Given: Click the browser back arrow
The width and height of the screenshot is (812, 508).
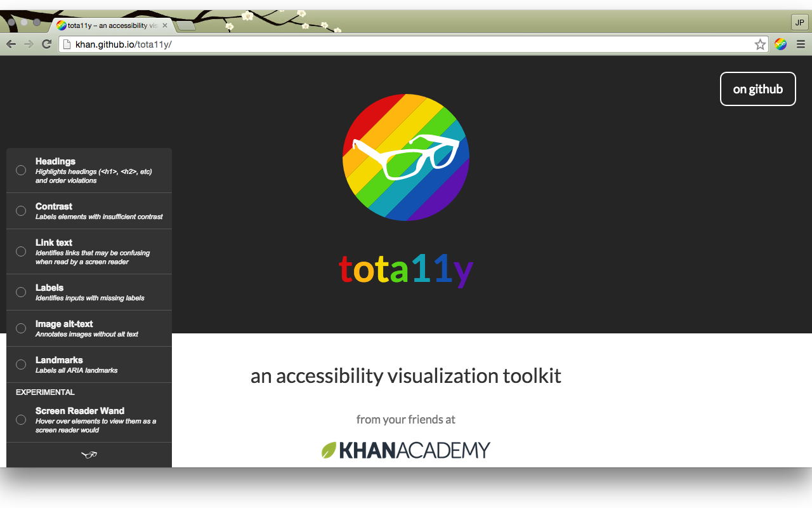Looking at the screenshot, I should pos(11,44).
